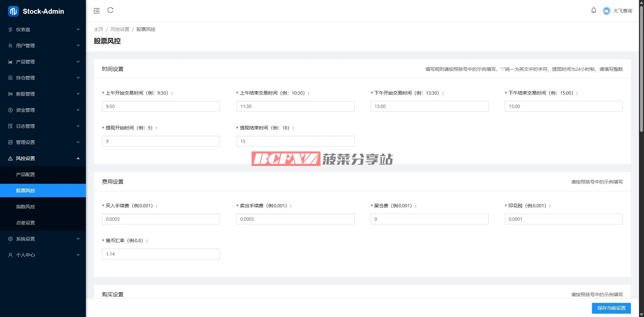Click the Stock-Admin logo icon
Viewport: 644px width, 317px height.
click(13, 11)
